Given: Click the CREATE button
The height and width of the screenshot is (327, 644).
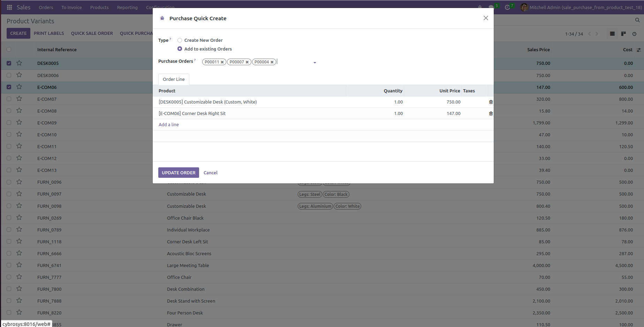Looking at the screenshot, I should pos(18,33).
